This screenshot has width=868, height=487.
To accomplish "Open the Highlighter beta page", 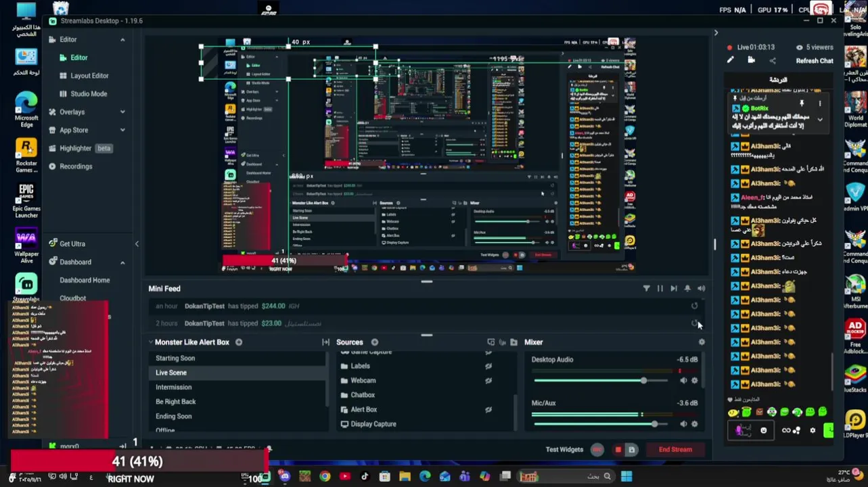I will (80, 148).
